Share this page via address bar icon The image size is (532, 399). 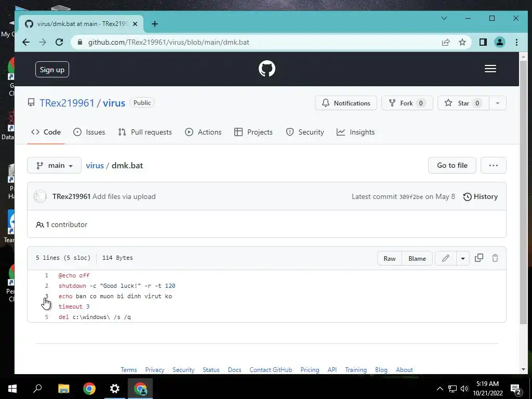tap(445, 42)
